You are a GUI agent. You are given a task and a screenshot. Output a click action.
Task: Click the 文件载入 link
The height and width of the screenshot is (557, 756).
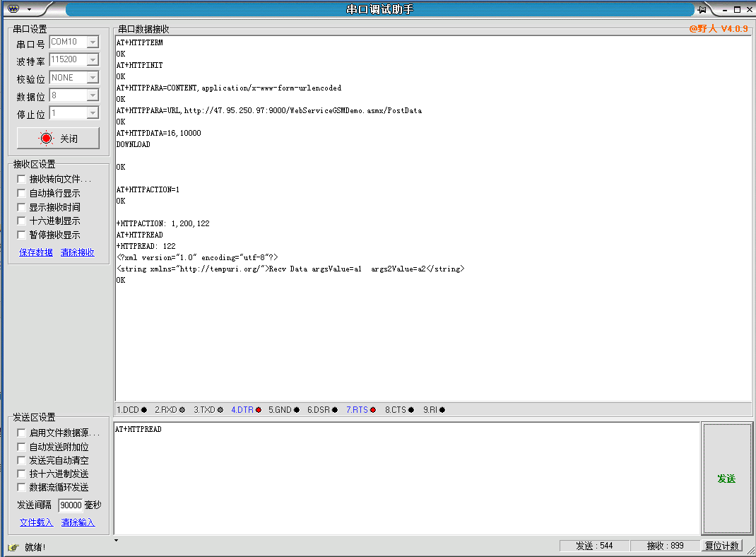[37, 522]
